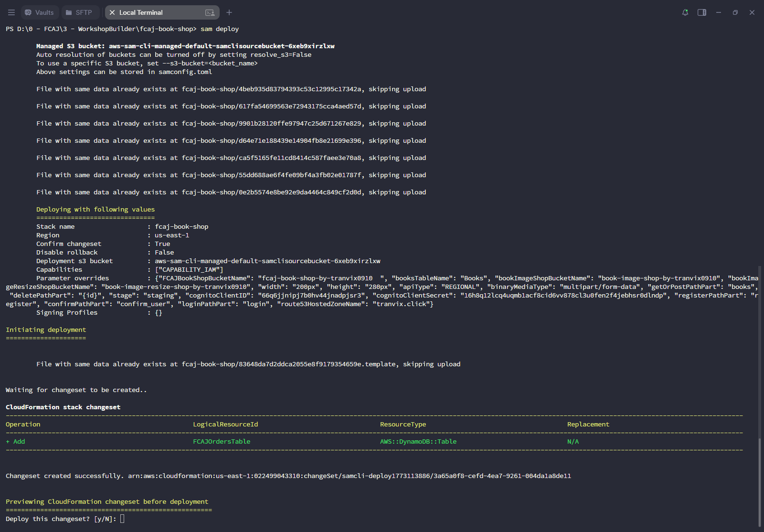The width and height of the screenshot is (764, 532).
Task: Click the CAPABILITY_IAM capabilities value
Action: click(x=189, y=269)
